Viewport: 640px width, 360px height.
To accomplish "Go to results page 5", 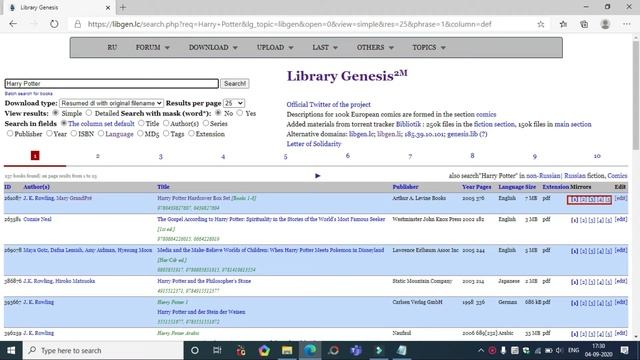I will point(285,156).
